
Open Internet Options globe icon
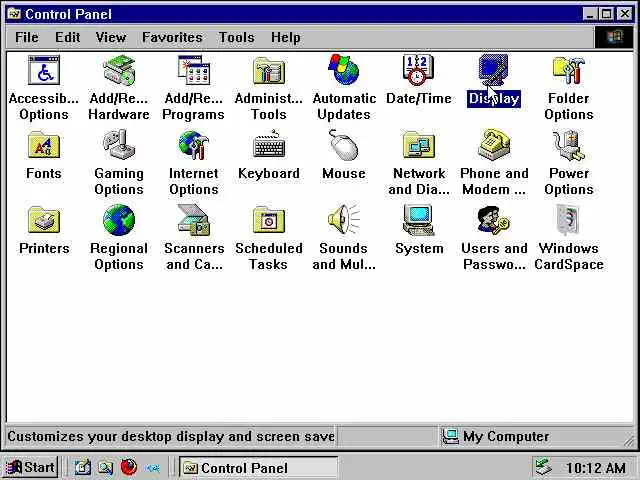tap(194, 145)
